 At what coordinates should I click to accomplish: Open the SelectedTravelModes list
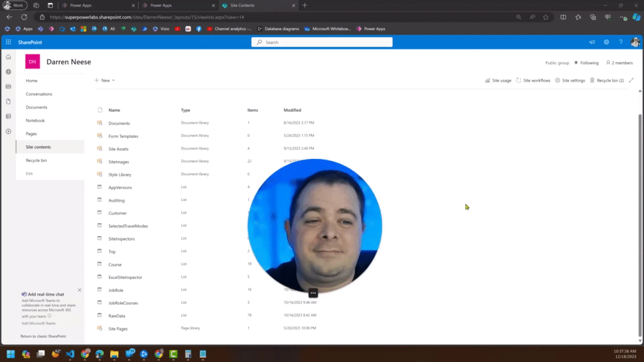(x=128, y=226)
